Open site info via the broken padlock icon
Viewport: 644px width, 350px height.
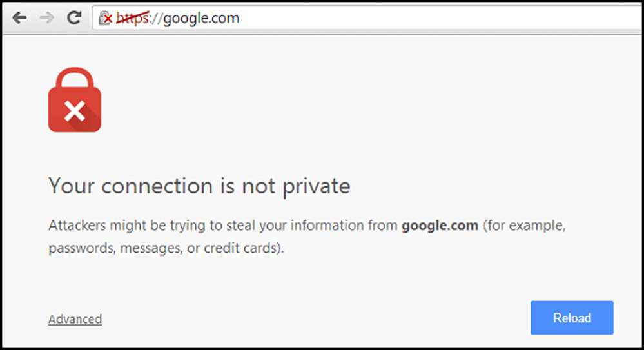coord(104,17)
